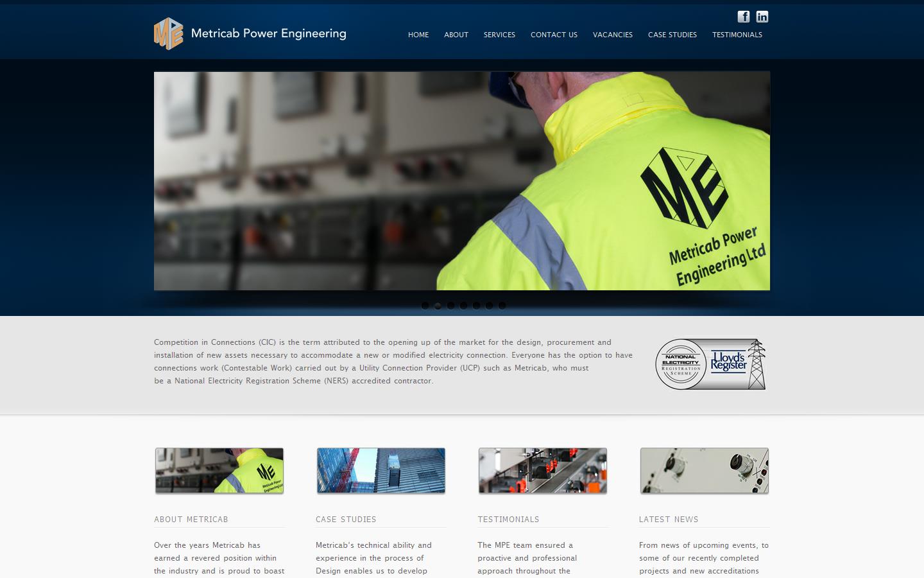
Task: Open the About Metricab thumbnail image
Action: tap(219, 469)
